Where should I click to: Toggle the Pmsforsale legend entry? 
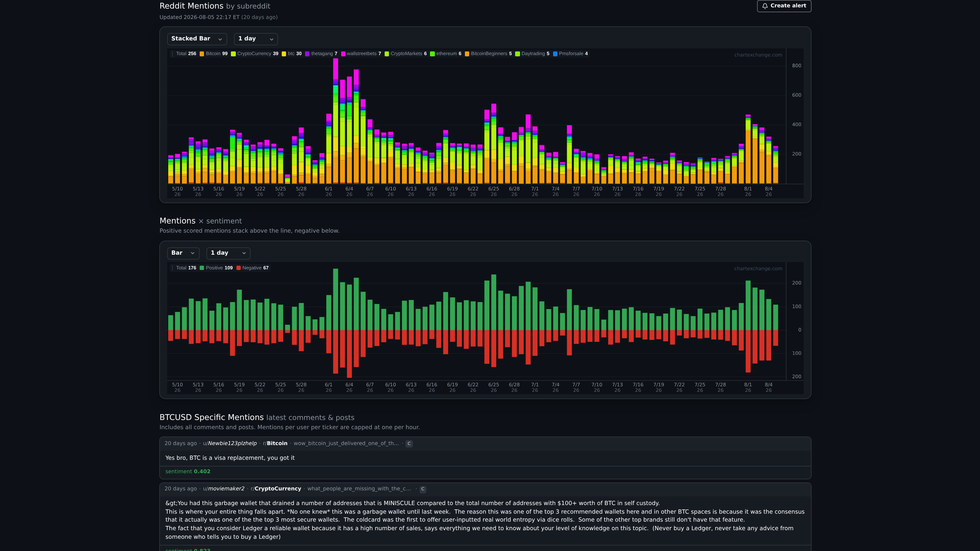pyautogui.click(x=570, y=54)
